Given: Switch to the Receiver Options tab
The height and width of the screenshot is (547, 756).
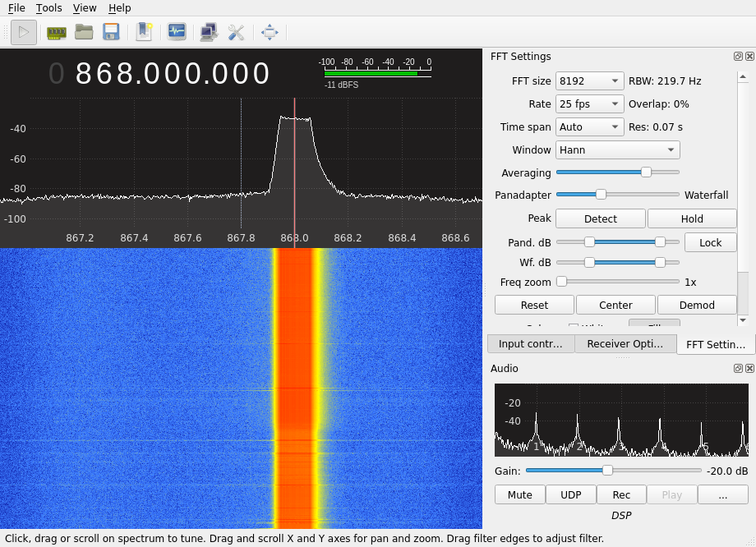Looking at the screenshot, I should (x=625, y=344).
